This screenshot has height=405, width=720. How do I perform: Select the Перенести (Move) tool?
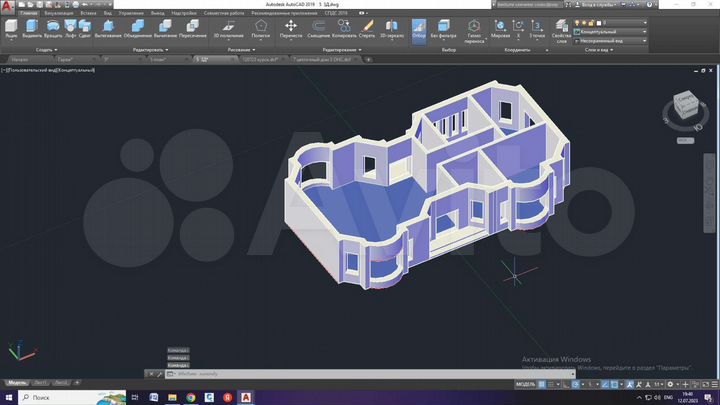click(290, 27)
